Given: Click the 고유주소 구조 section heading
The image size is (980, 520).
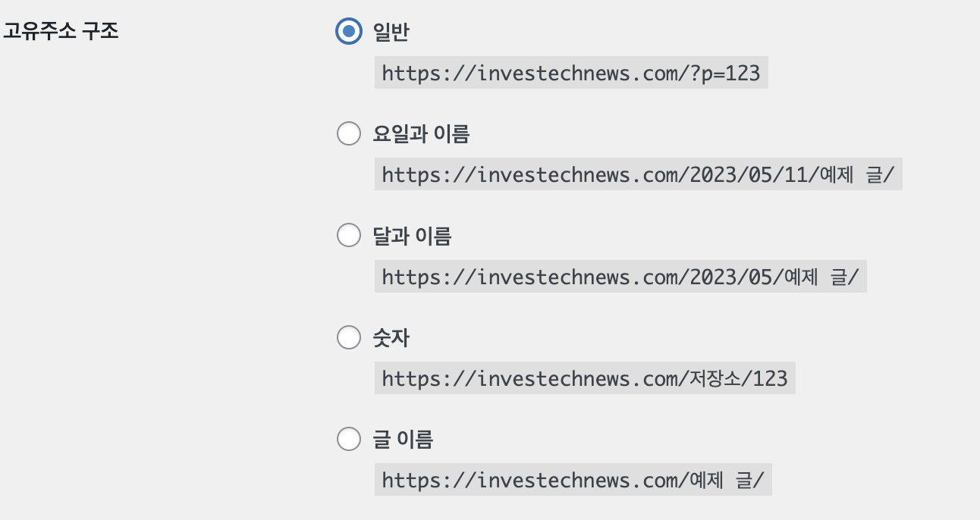Looking at the screenshot, I should (61, 32).
